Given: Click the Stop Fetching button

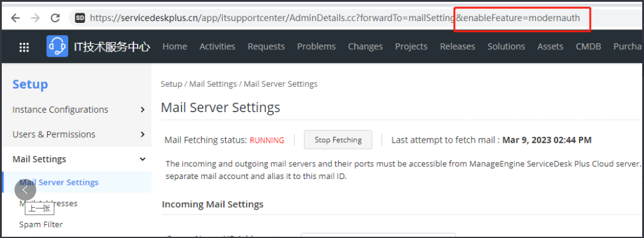Looking at the screenshot, I should pos(338,140).
